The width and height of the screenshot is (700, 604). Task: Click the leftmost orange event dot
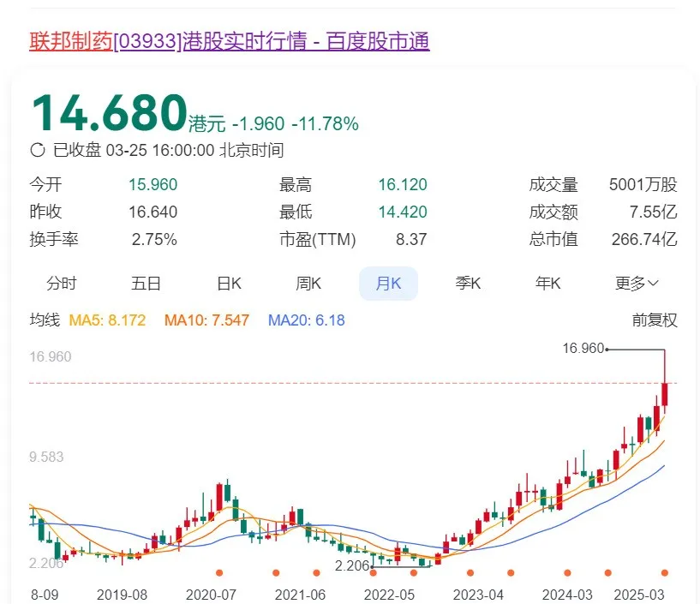pyautogui.click(x=218, y=572)
